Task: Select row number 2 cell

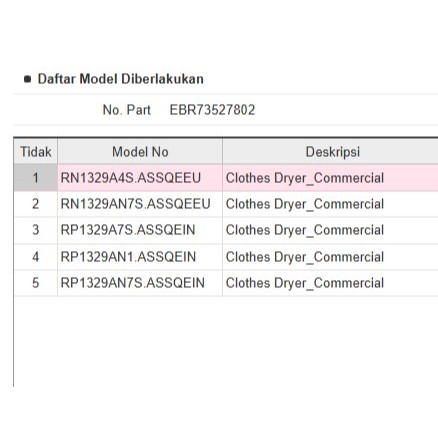Action: 35,204
